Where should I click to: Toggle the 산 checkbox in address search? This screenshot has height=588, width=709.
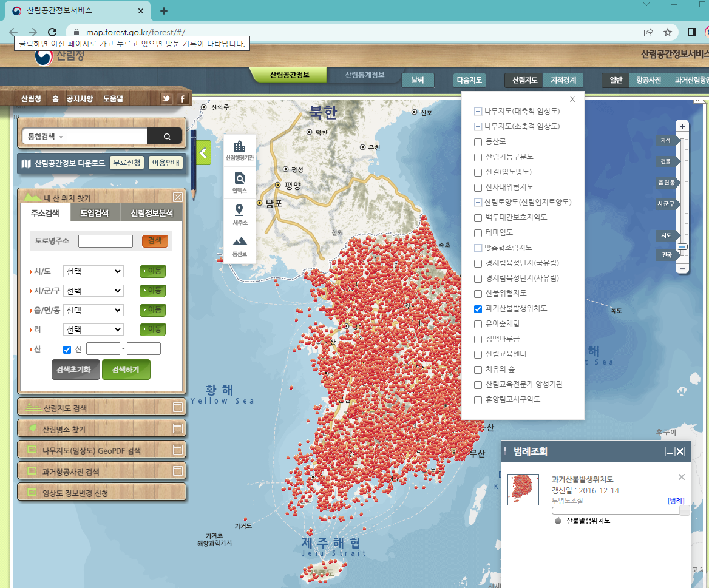click(67, 350)
